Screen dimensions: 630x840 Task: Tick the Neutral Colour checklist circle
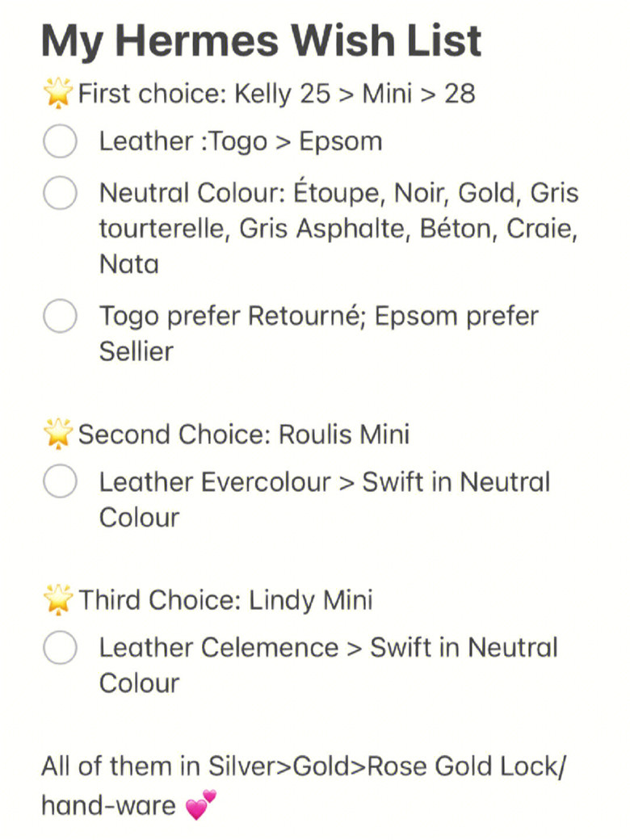coord(60,192)
